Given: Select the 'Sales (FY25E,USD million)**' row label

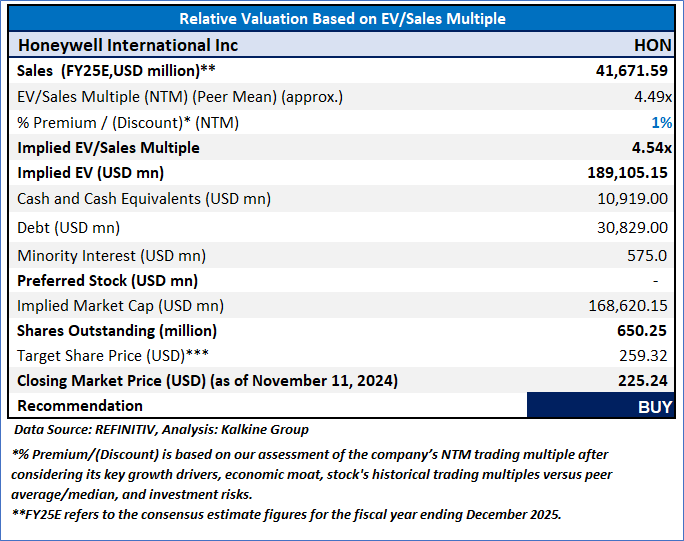Looking at the screenshot, I should click(x=116, y=71).
